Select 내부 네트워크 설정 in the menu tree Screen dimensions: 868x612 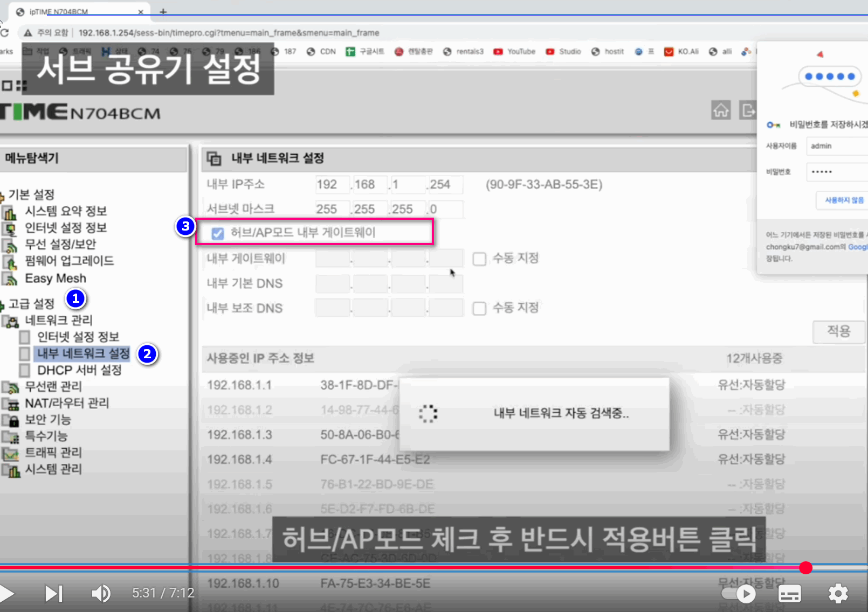(x=83, y=354)
